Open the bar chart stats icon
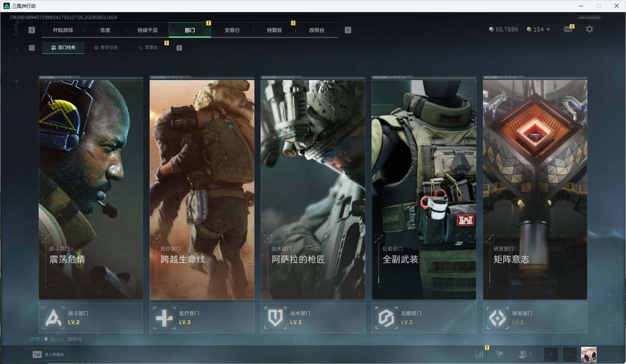The width and height of the screenshot is (626, 364). [479, 354]
